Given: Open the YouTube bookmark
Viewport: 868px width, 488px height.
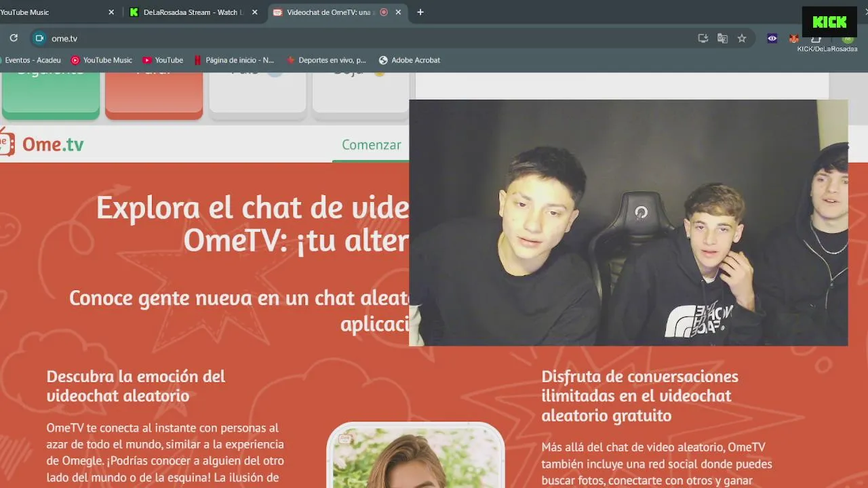Looking at the screenshot, I should (x=163, y=60).
